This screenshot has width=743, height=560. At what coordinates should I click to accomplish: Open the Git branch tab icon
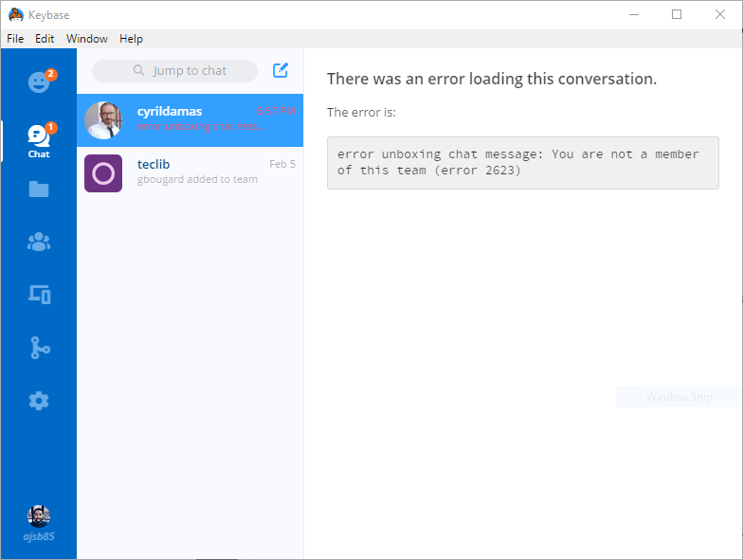(40, 348)
